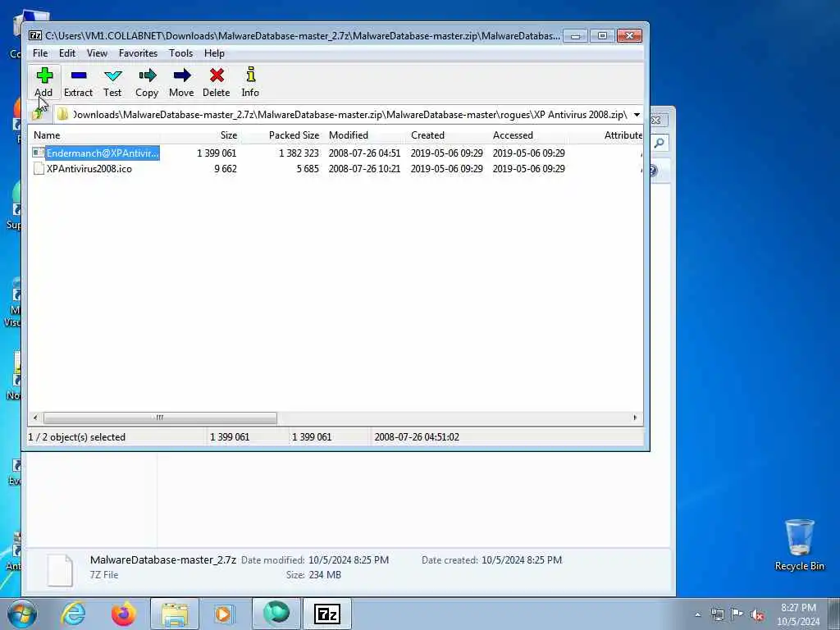Click the Extract toolbar icon

pos(78,75)
